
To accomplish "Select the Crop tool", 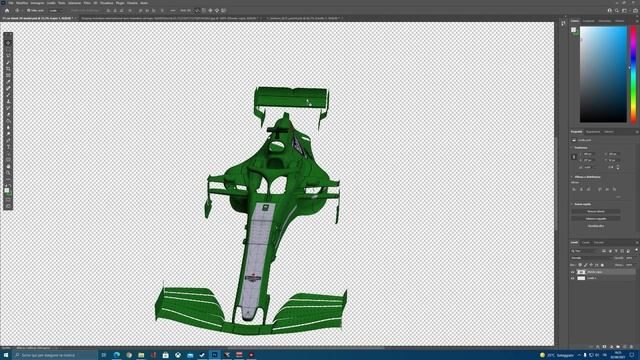I will (x=8, y=69).
